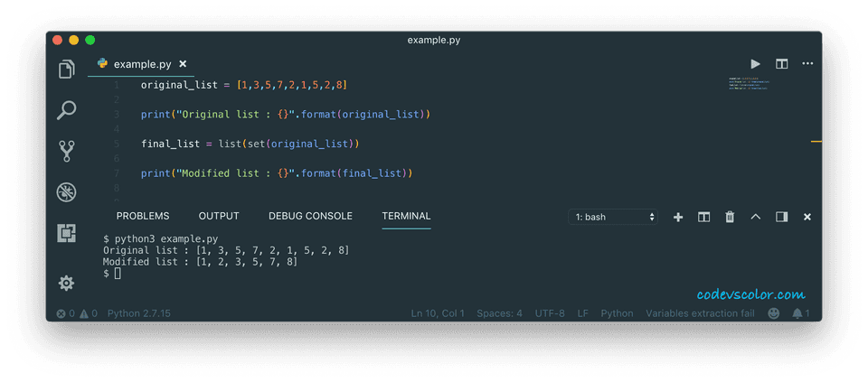Open the Search view icon
Viewport: 868px width, 382px height.
pyautogui.click(x=66, y=110)
